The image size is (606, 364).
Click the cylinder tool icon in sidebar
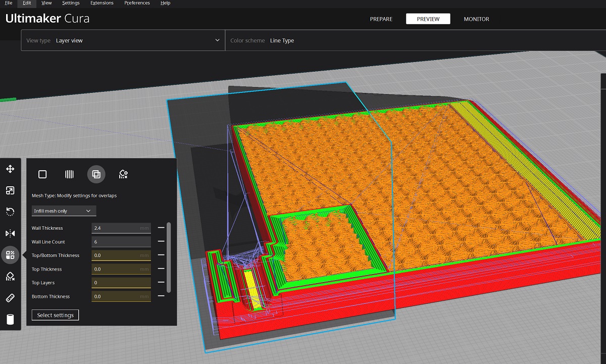(x=10, y=319)
